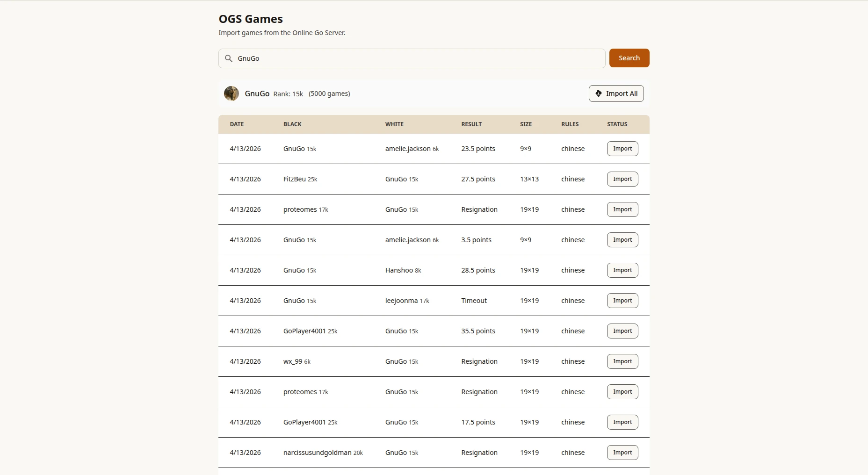Click the Rank: 15k label
868x475 pixels.
point(288,94)
